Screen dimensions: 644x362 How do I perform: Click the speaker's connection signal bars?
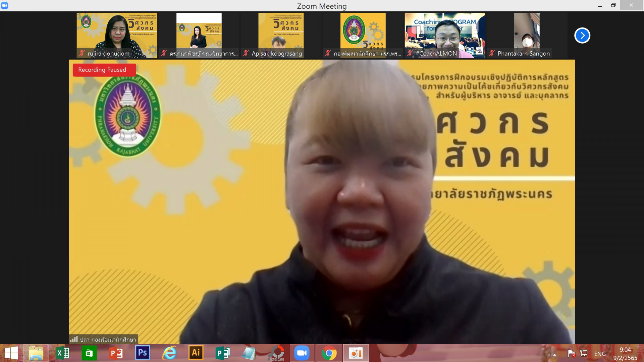pyautogui.click(x=74, y=339)
